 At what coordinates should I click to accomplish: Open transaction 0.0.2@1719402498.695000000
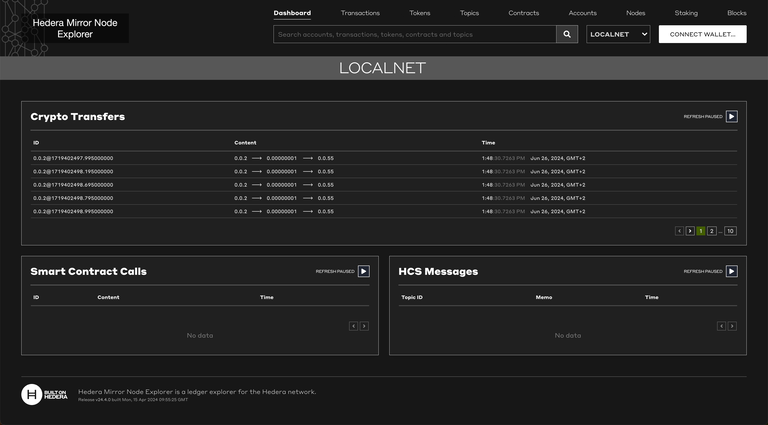73,185
